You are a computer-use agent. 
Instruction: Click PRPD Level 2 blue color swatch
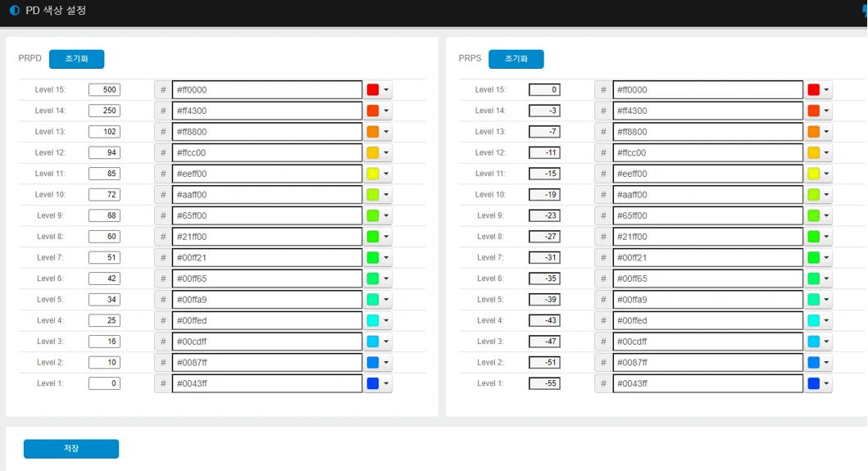pos(373,363)
